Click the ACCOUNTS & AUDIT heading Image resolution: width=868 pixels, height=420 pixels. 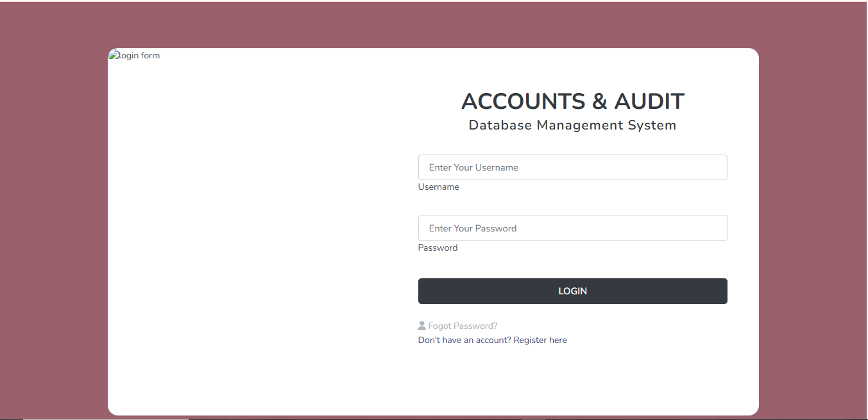572,102
